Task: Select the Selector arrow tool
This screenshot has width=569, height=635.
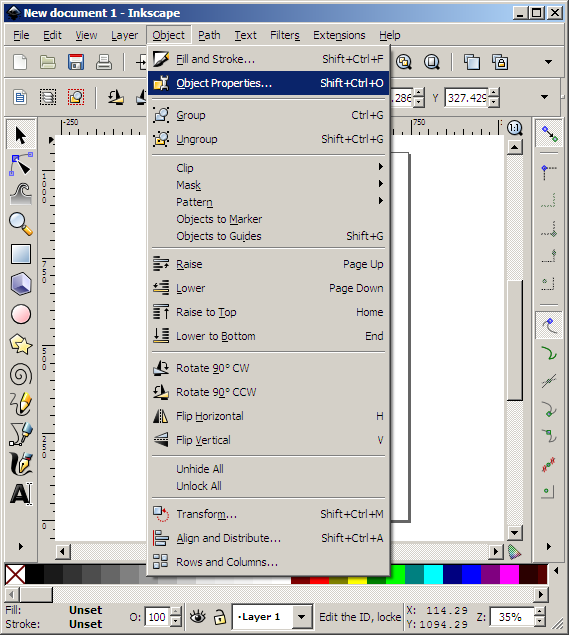Action: 21,135
